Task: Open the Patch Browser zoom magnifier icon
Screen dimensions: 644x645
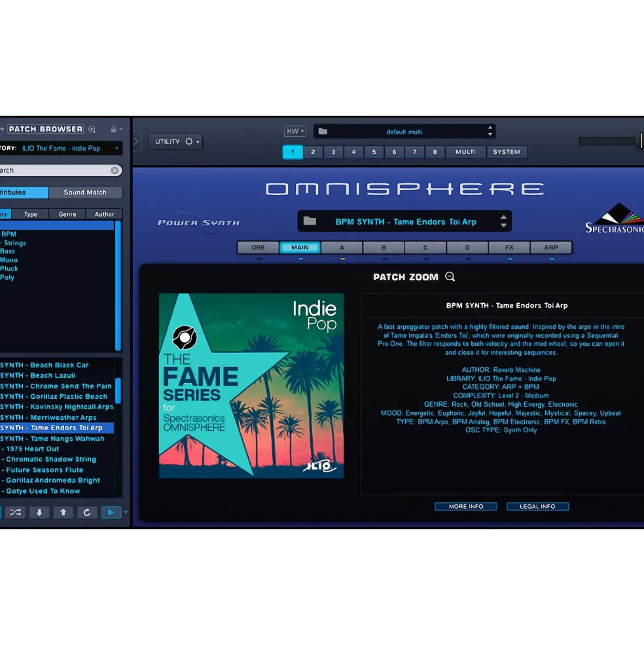Action: (x=92, y=129)
